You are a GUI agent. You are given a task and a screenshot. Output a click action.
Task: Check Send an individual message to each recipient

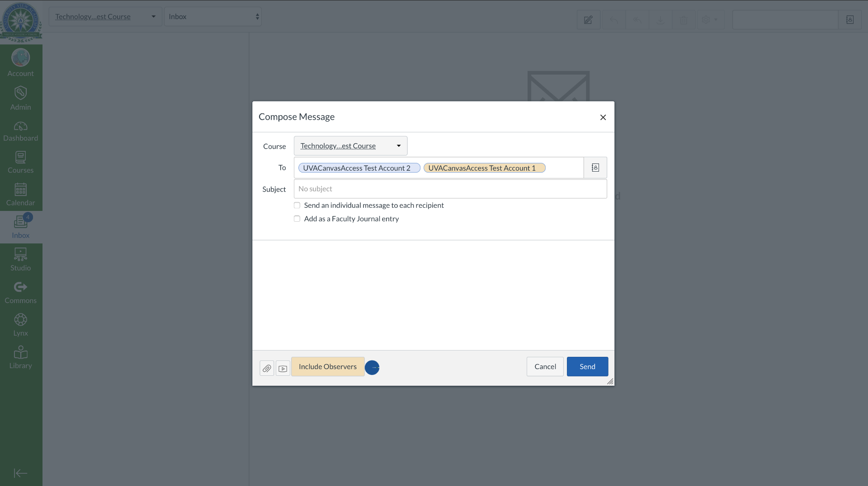tap(297, 206)
